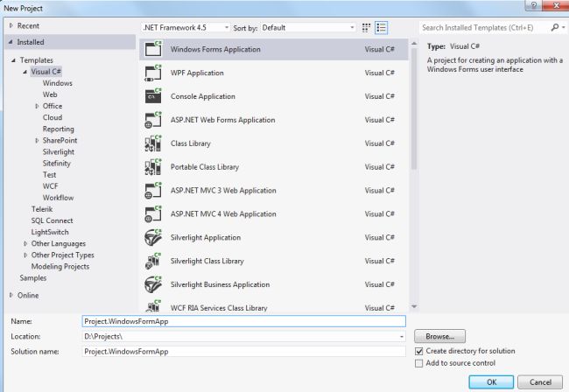The image size is (569, 392).
Task: Open the Samples node
Action: [x=33, y=278]
